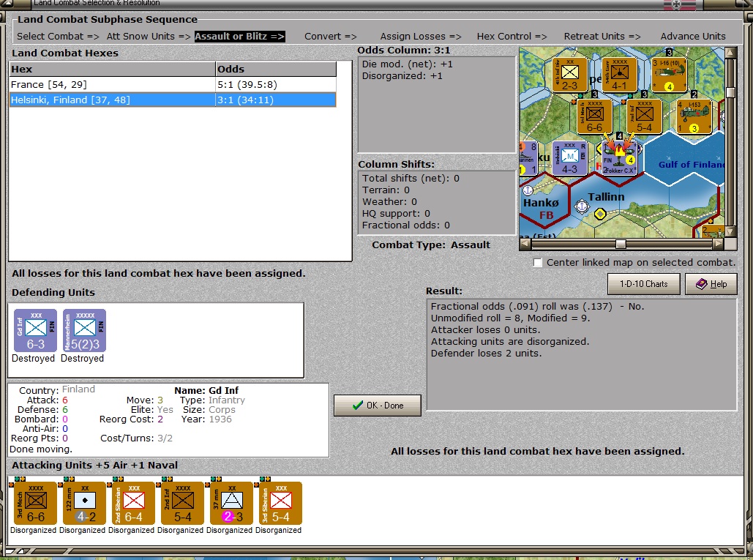The height and width of the screenshot is (560, 753).
Task: Select the 37 mm 2-3 attacking unit
Action: pyautogui.click(x=231, y=504)
